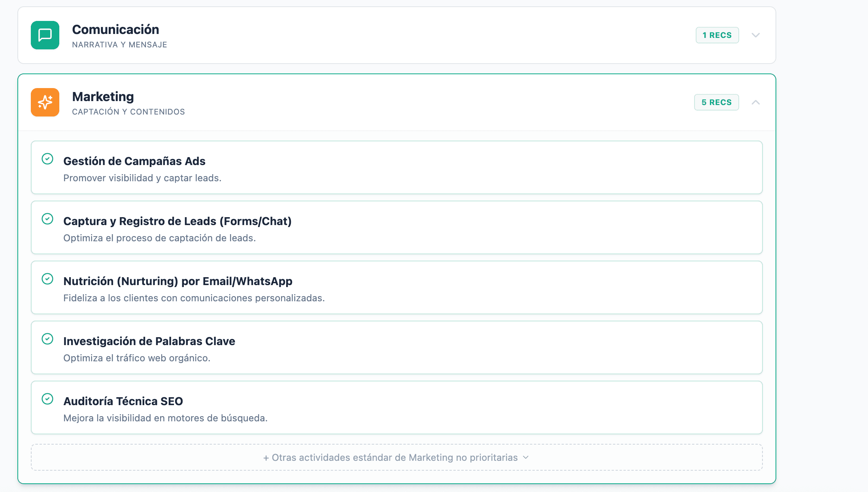Collapse the Marketing section chevron

755,102
